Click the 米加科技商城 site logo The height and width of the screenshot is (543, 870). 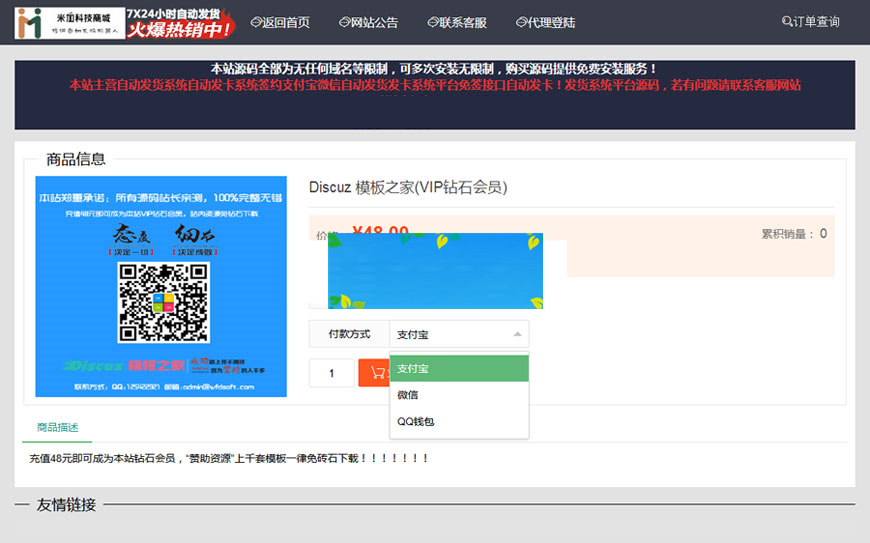click(69, 22)
